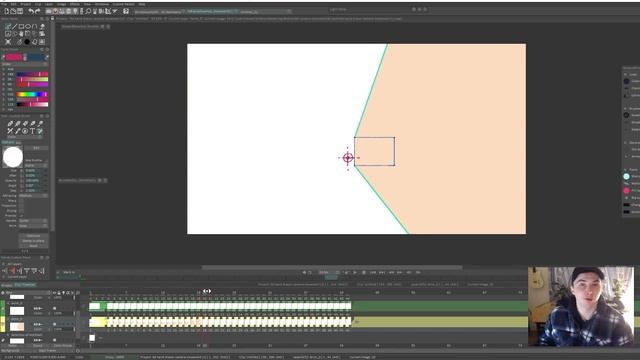
Task: Click the color picker eyedropper beside B-pen color
Action: (x=46, y=58)
